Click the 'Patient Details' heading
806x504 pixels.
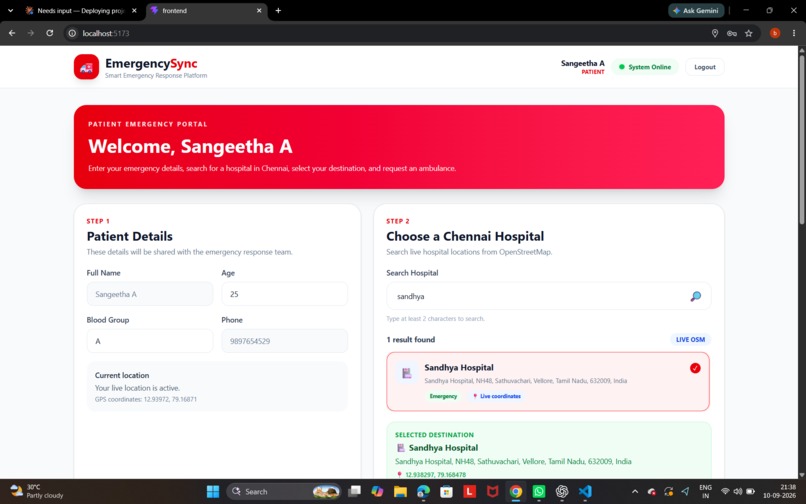coord(130,236)
